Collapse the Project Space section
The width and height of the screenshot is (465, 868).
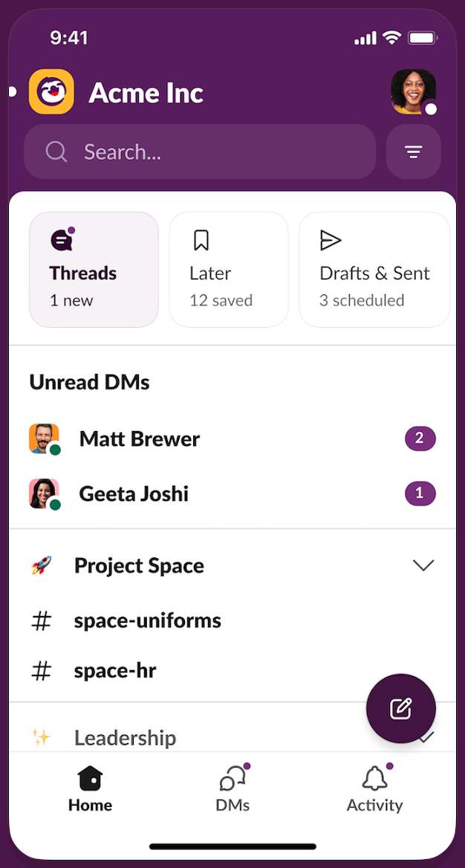coord(423,565)
